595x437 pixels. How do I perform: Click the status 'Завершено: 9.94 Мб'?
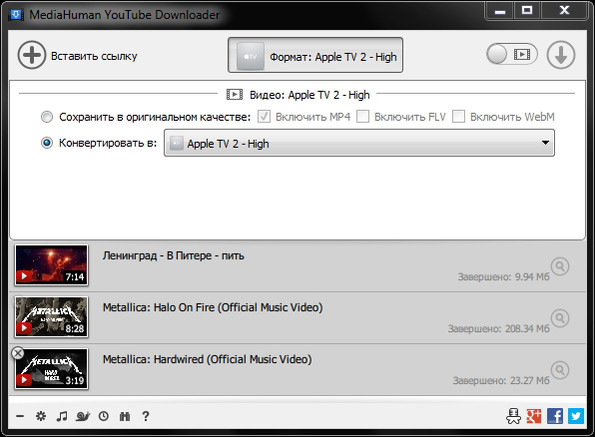tap(503, 277)
